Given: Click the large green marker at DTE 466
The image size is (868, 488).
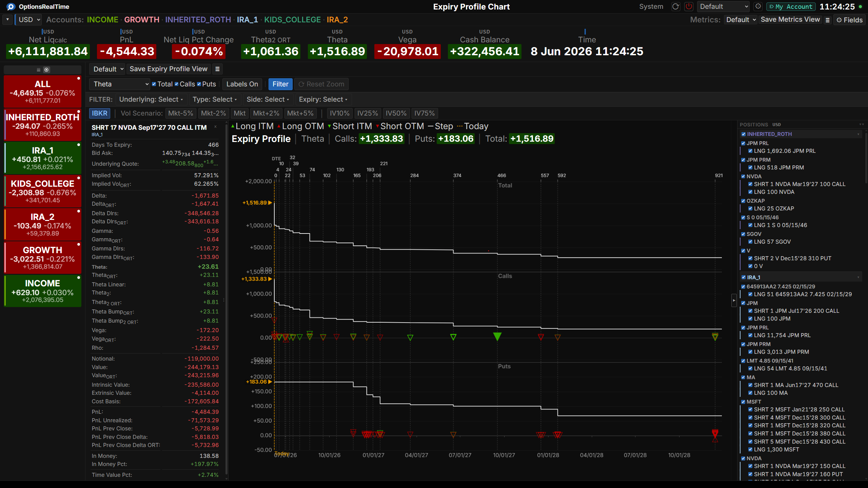Looking at the screenshot, I should [497, 337].
